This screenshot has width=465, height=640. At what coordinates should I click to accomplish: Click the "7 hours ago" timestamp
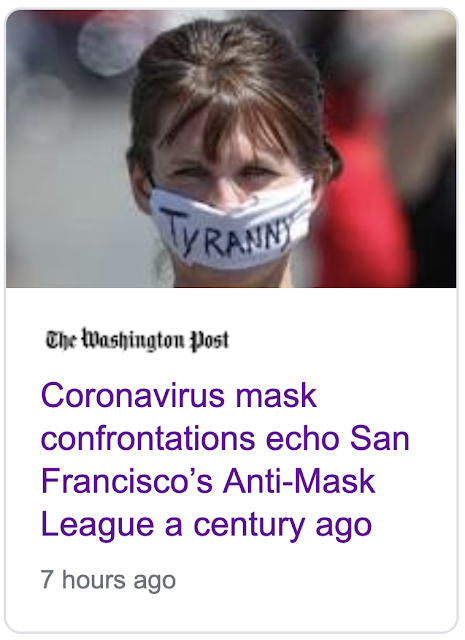click(108, 580)
